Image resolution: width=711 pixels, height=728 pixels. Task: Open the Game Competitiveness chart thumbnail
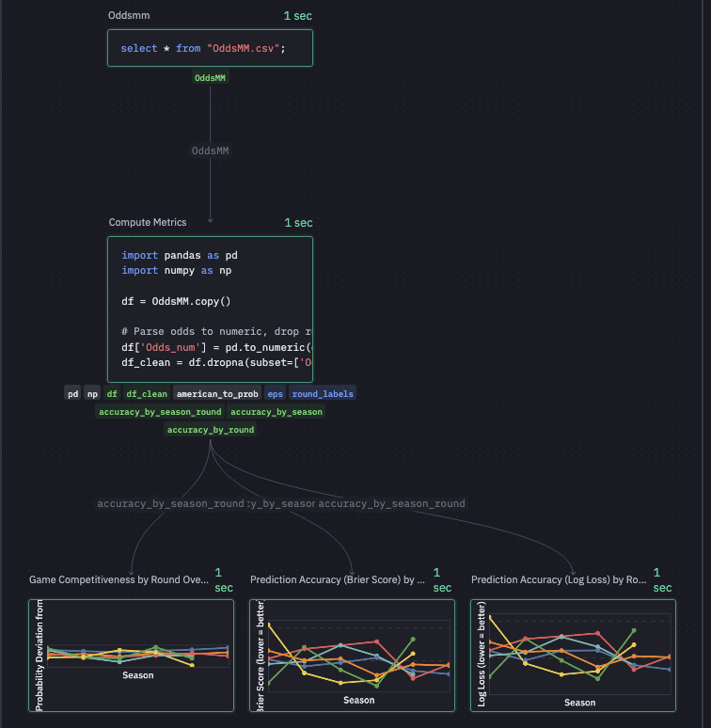click(131, 655)
